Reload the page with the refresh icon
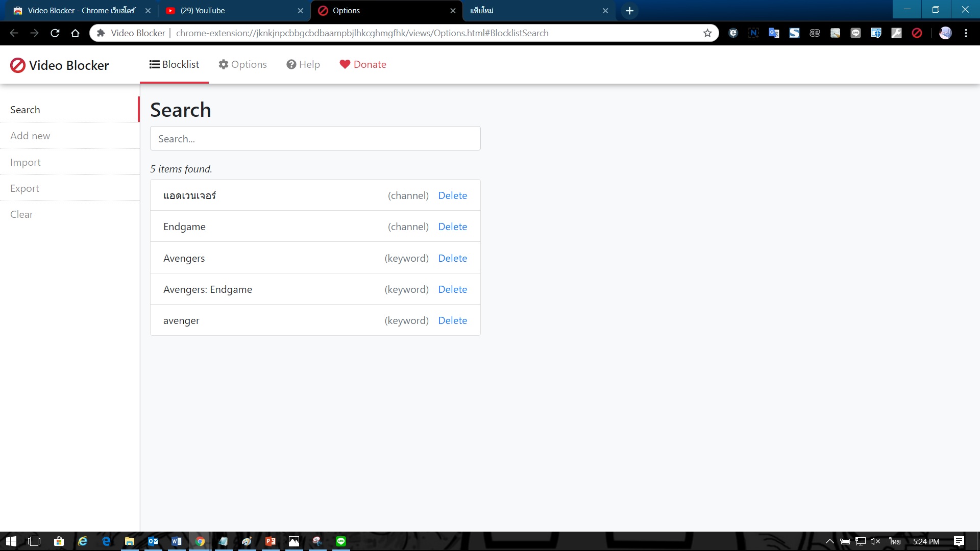Image resolution: width=980 pixels, height=551 pixels. click(x=55, y=33)
